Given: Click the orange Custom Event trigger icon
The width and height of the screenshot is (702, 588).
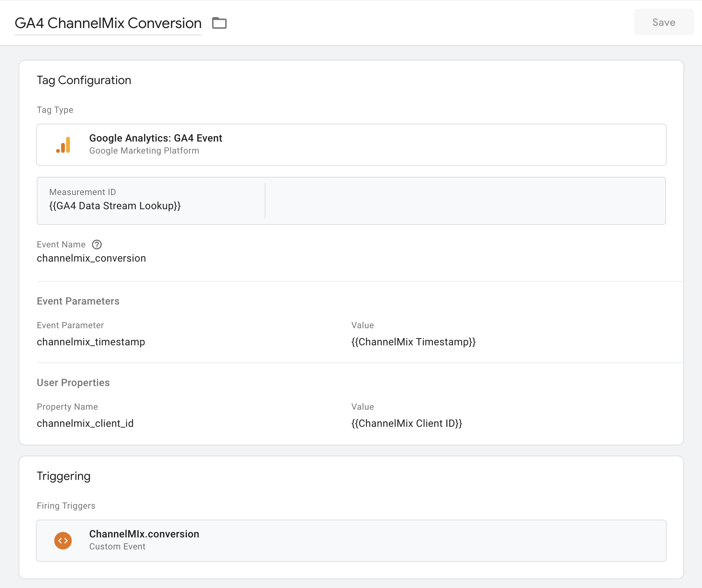Looking at the screenshot, I should click(x=63, y=541).
